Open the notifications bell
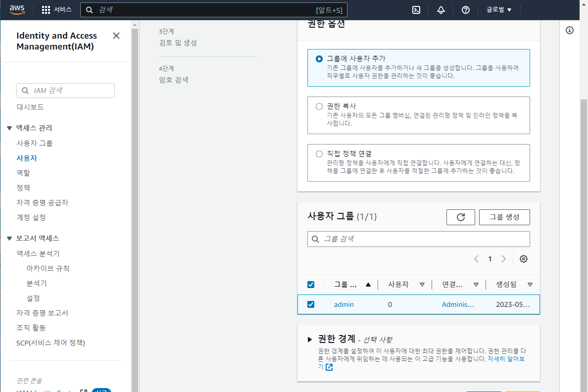Image resolution: width=588 pixels, height=392 pixels. click(441, 10)
